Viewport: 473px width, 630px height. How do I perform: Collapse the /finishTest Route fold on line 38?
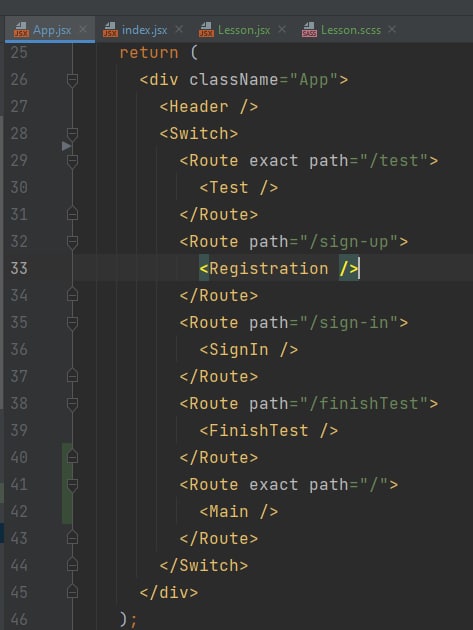pos(72,404)
